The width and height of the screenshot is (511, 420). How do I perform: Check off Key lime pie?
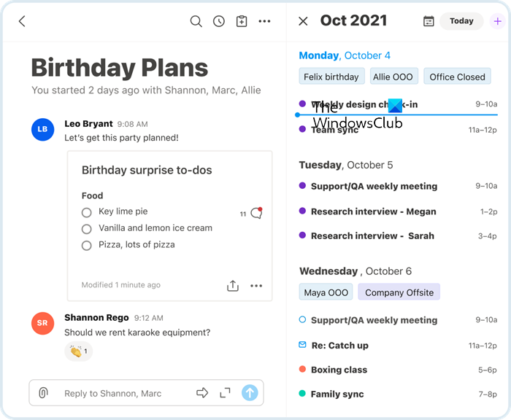coord(87,212)
